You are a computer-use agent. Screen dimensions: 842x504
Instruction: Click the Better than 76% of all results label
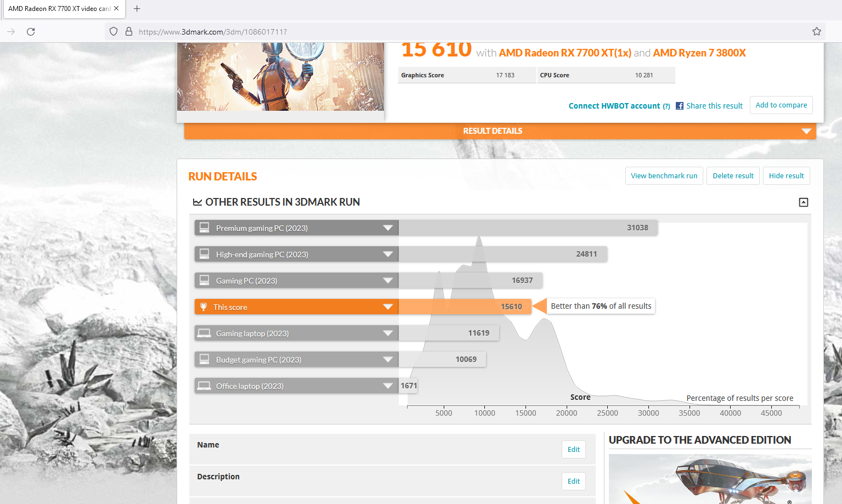[601, 306]
